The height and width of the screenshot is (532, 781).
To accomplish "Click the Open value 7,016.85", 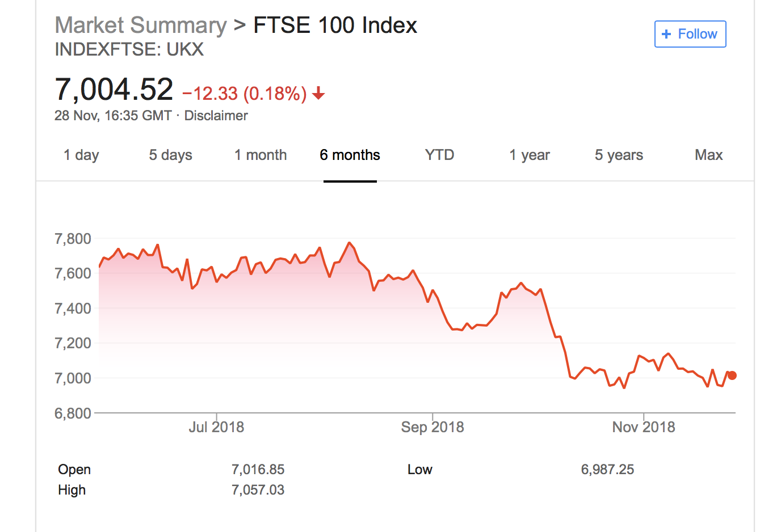I will (x=258, y=470).
